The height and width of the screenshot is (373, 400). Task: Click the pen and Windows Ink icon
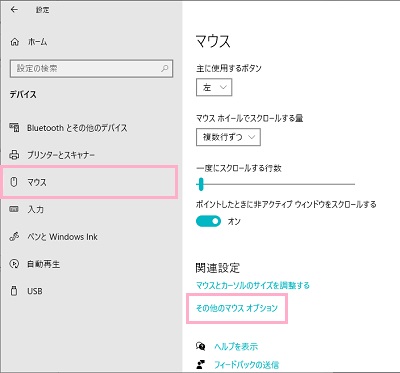point(14,237)
